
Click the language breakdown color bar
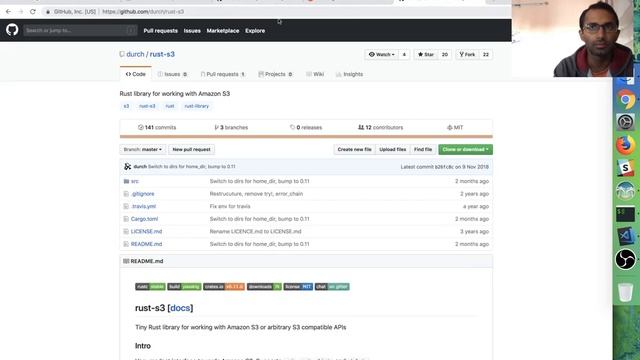(x=306, y=137)
